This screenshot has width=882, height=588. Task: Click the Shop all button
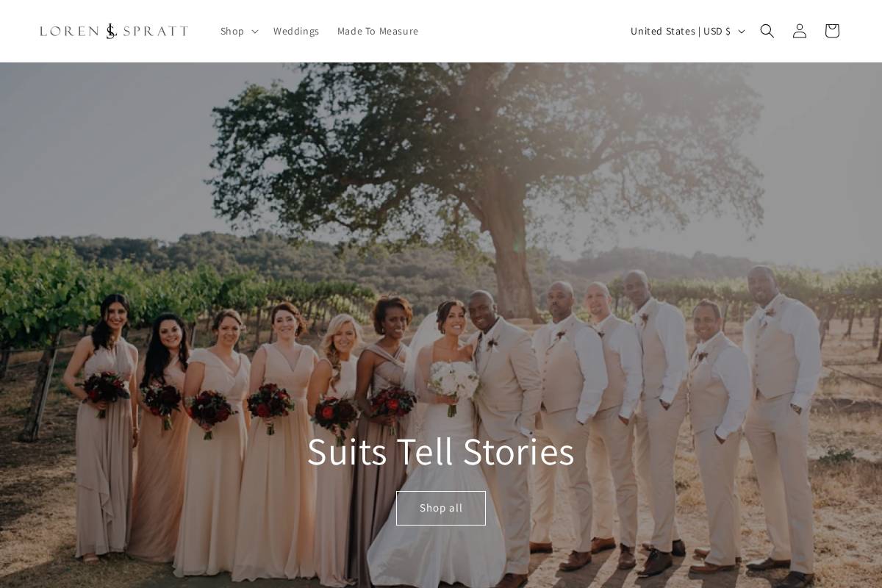441,508
